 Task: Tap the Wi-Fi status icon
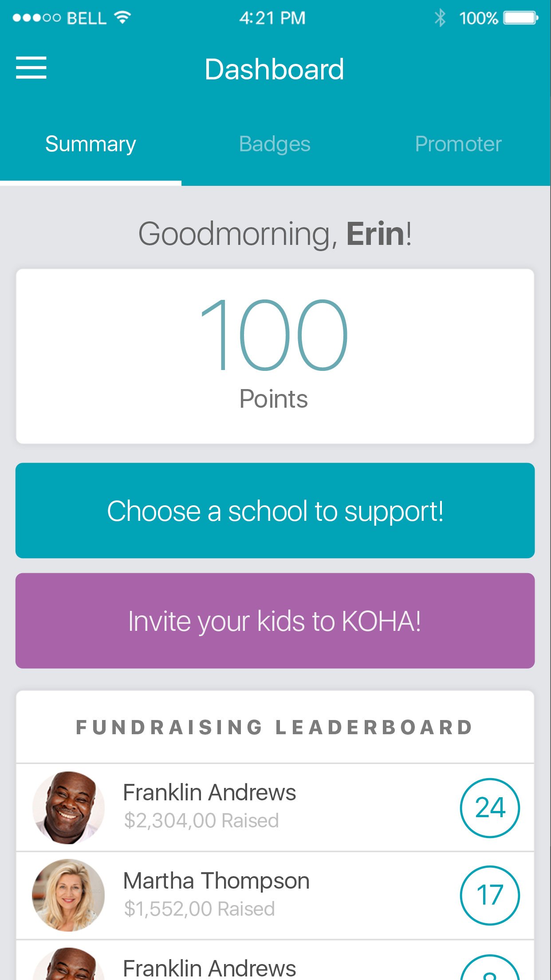click(x=122, y=18)
